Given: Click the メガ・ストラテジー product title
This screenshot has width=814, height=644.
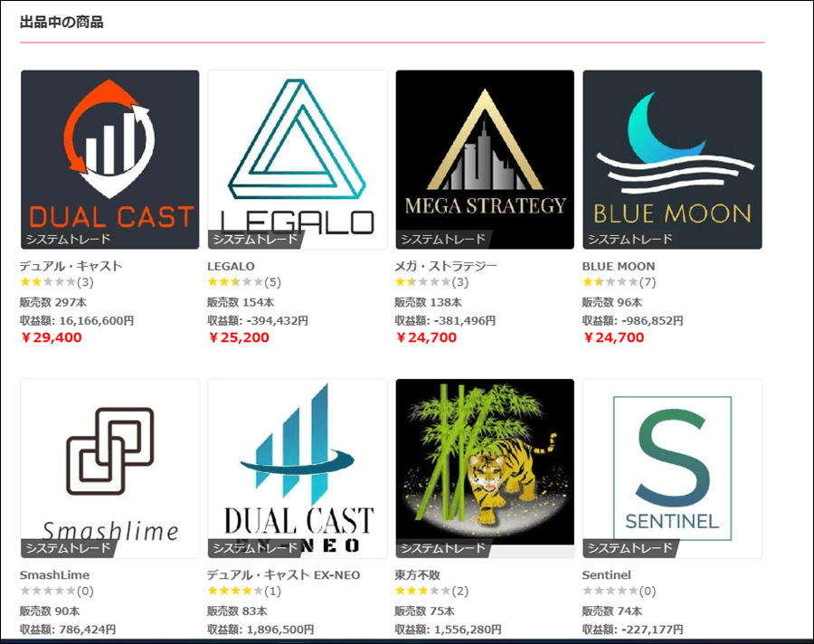Looking at the screenshot, I should click(446, 266).
